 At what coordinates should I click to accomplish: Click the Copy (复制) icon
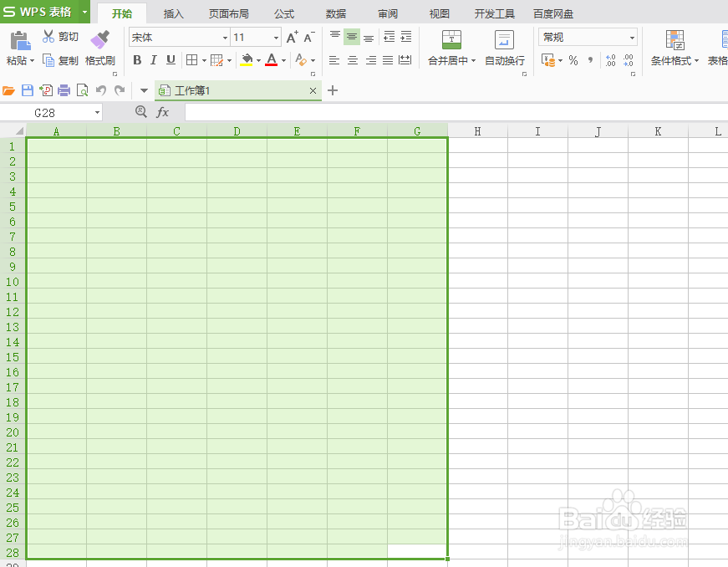click(x=48, y=60)
